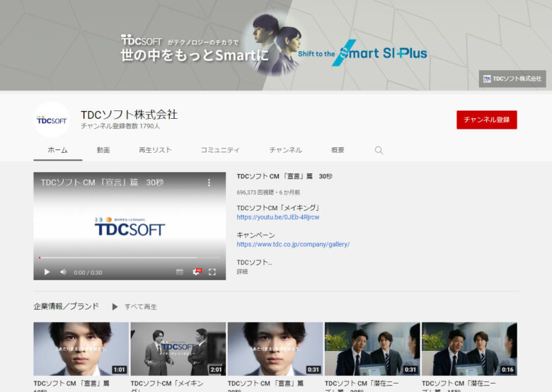Click the 696,373 回視聴 view count text

tap(255, 192)
